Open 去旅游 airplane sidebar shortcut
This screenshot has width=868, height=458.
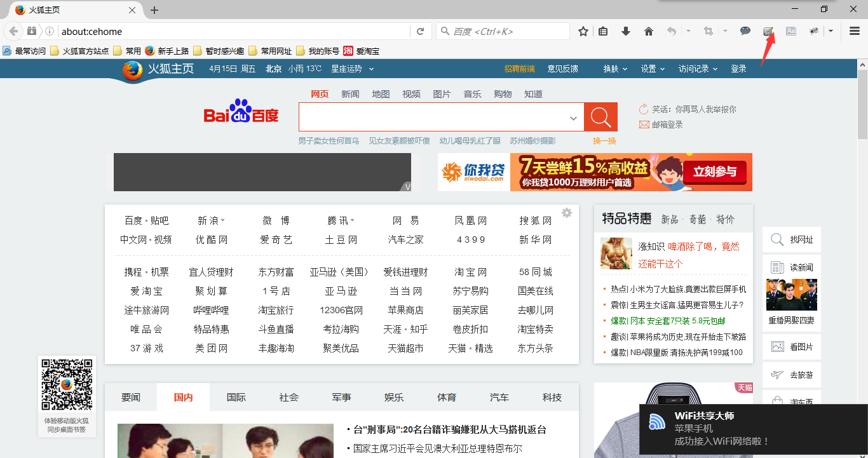(x=791, y=375)
